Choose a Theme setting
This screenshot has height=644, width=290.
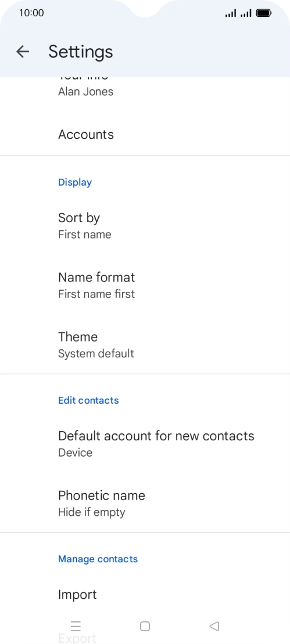tap(145, 345)
